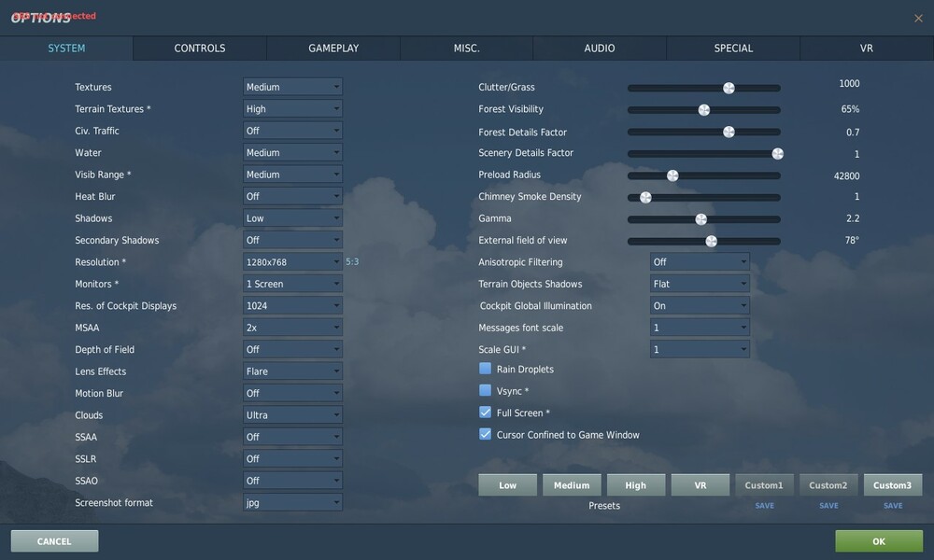The height and width of the screenshot is (560, 934).
Task: Open the Visib Range dropdown
Action: [x=292, y=175]
